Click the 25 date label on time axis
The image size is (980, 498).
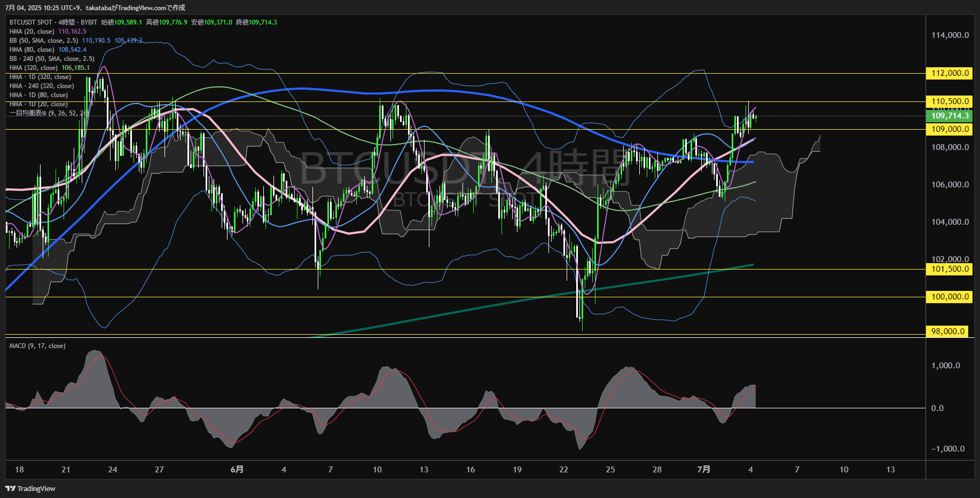[610, 470]
